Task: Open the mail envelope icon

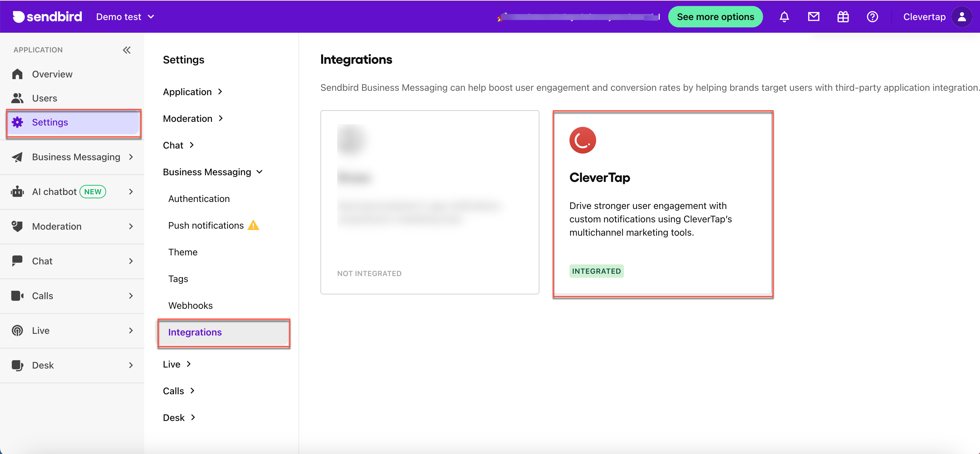Action: (x=813, y=17)
